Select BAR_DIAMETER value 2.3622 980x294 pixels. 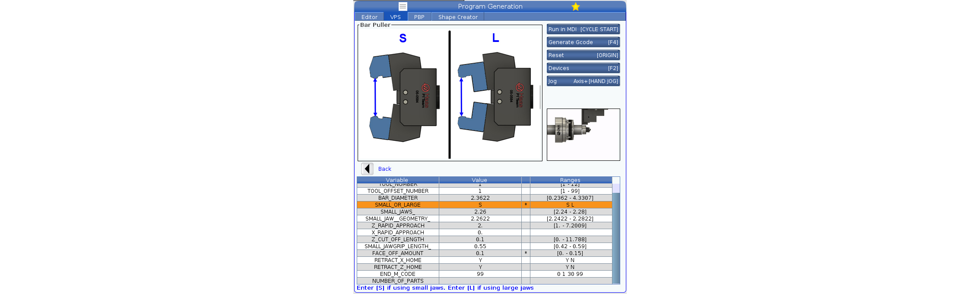pyautogui.click(x=480, y=198)
